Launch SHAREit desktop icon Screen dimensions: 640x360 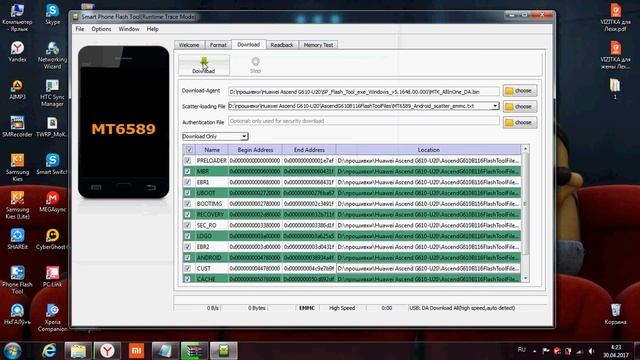click(x=17, y=239)
